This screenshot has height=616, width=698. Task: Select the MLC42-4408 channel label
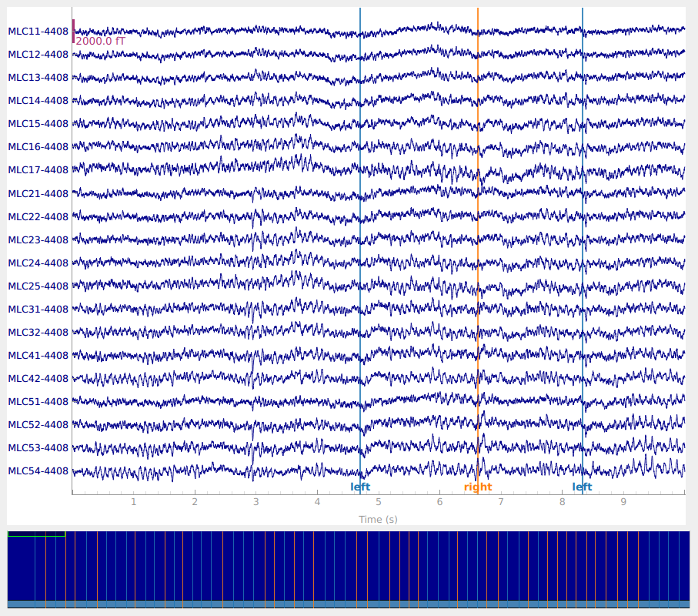coord(38,379)
